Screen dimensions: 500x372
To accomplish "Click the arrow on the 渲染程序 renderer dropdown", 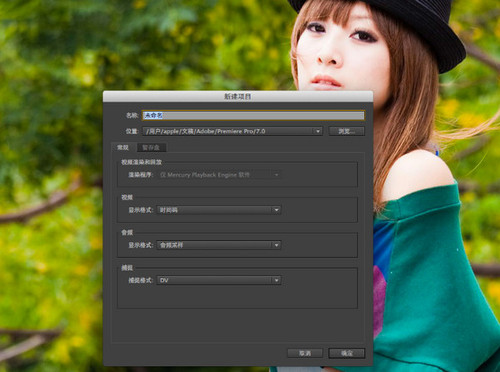I will pyautogui.click(x=276, y=175).
